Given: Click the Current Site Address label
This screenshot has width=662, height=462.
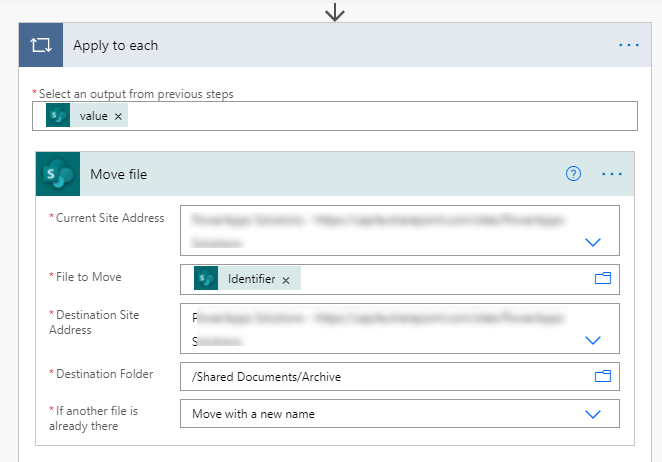Looking at the screenshot, I should coord(110,218).
